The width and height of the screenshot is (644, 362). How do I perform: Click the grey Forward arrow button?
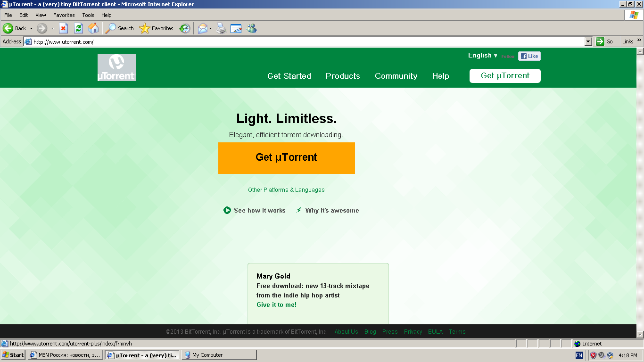[x=42, y=28]
